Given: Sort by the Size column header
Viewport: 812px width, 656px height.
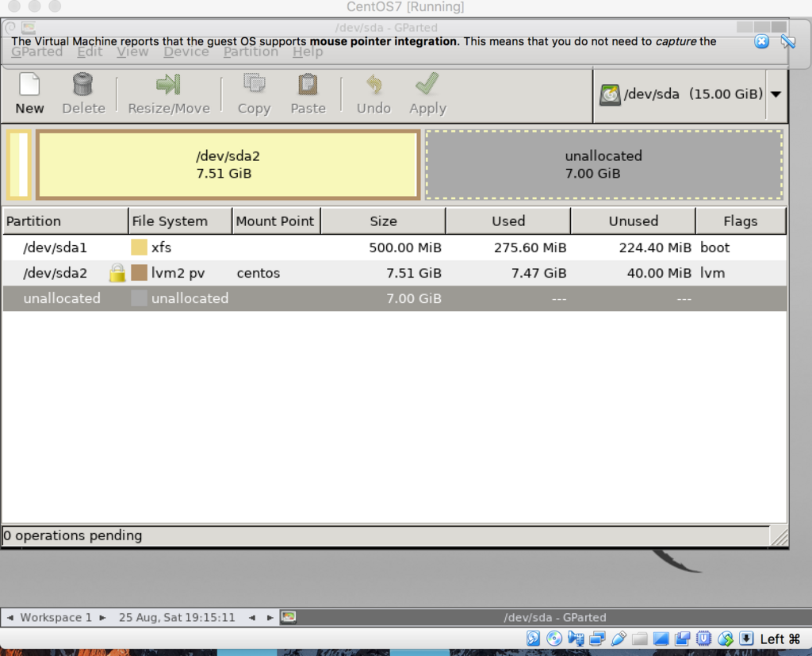Looking at the screenshot, I should click(383, 221).
